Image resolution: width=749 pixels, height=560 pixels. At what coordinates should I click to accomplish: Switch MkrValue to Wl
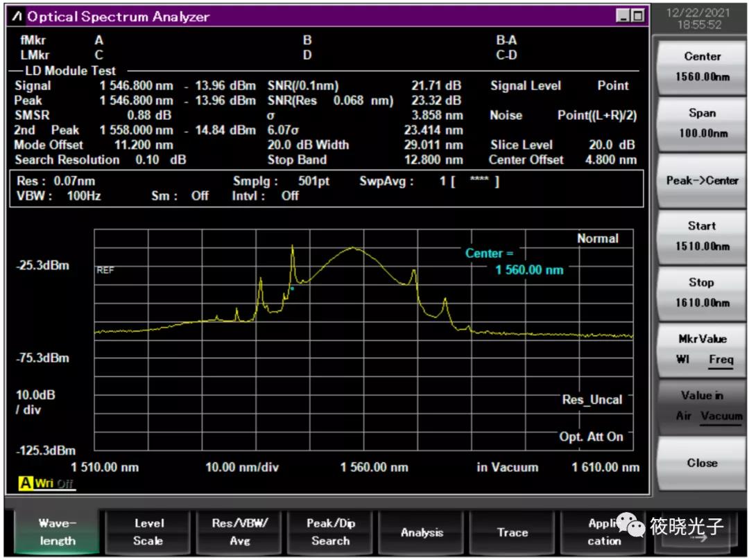pos(682,360)
